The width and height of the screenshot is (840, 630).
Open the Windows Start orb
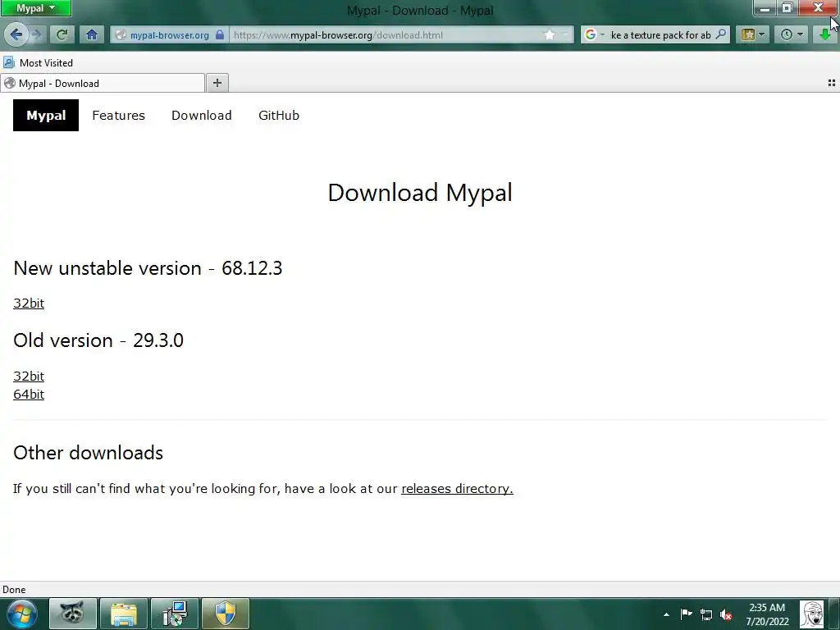click(x=22, y=614)
